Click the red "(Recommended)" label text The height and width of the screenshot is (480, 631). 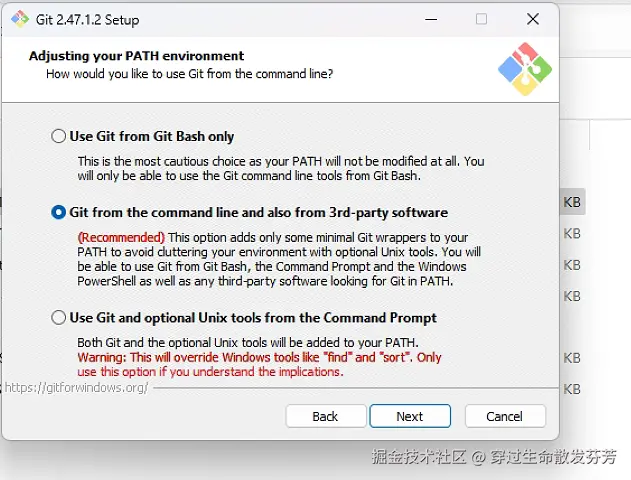tap(121, 237)
